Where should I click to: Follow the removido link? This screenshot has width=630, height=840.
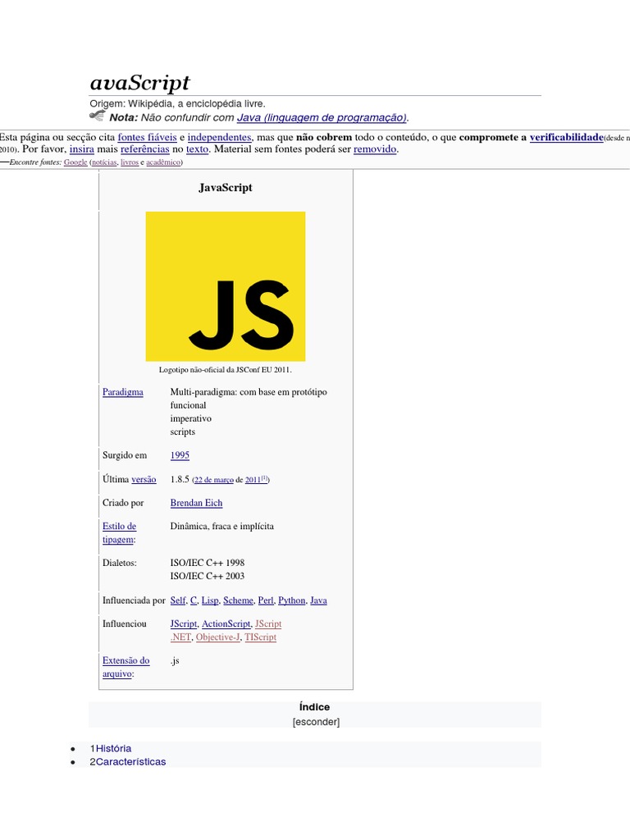point(375,149)
